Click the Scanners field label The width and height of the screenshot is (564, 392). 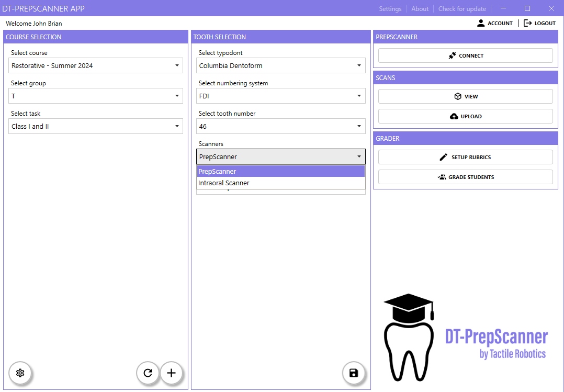pyautogui.click(x=211, y=143)
